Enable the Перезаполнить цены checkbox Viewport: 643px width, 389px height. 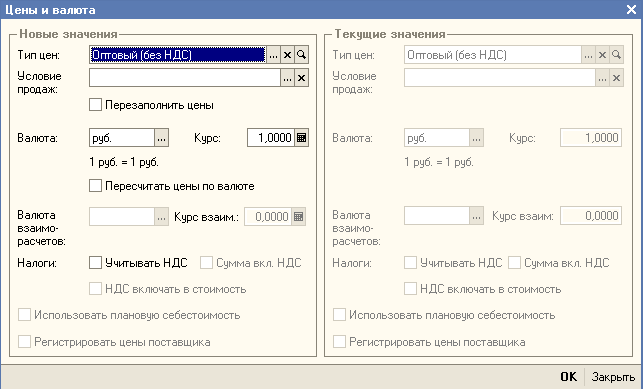[x=95, y=105]
